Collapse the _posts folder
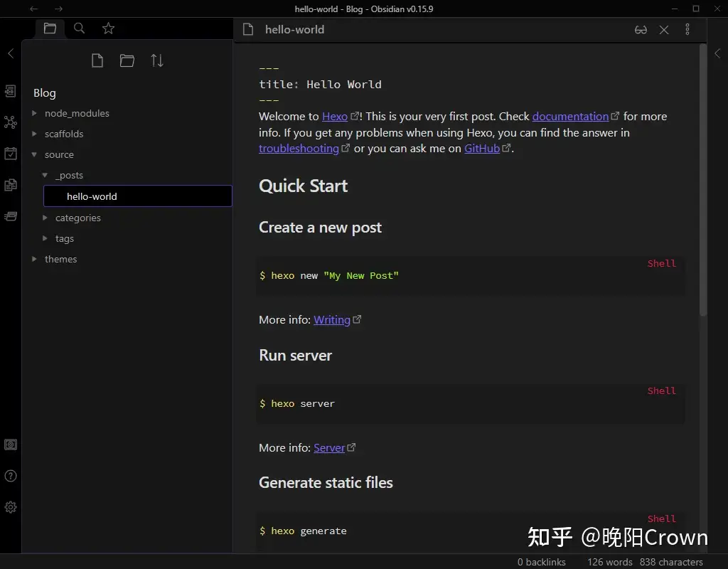728x569 pixels. (x=45, y=175)
